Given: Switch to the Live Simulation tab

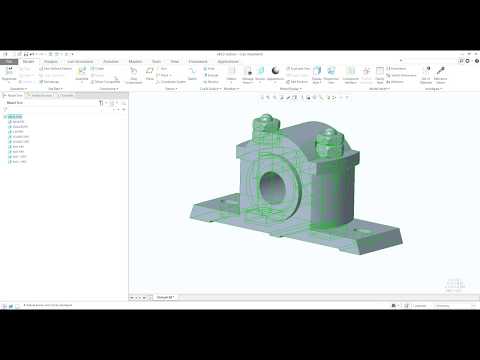Looking at the screenshot, I should coord(80,62).
